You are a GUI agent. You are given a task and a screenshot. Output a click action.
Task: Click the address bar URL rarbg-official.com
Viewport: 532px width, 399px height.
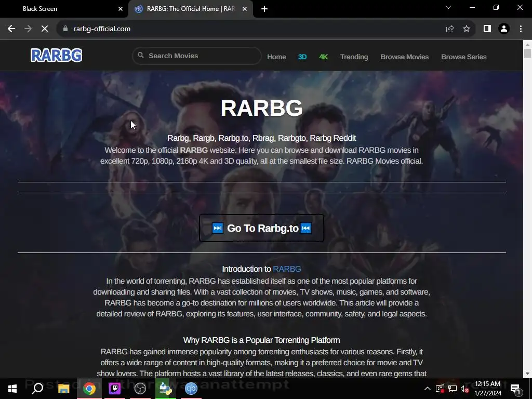[102, 29]
